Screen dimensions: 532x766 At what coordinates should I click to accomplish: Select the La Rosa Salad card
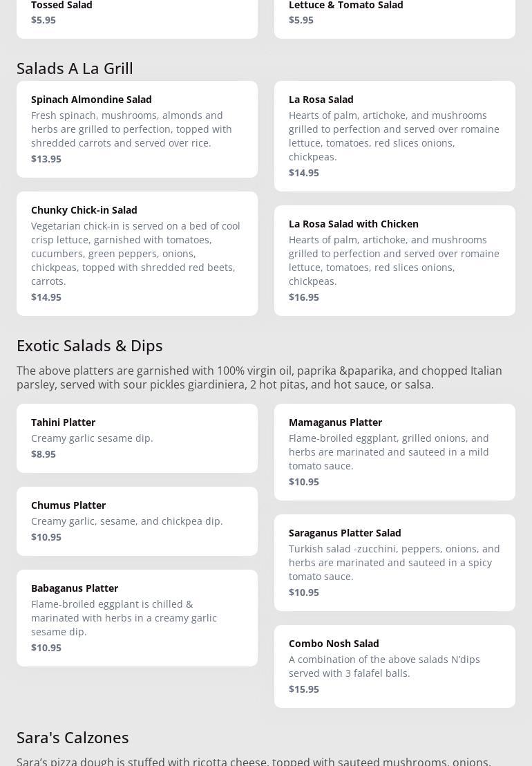pyautogui.click(x=395, y=136)
